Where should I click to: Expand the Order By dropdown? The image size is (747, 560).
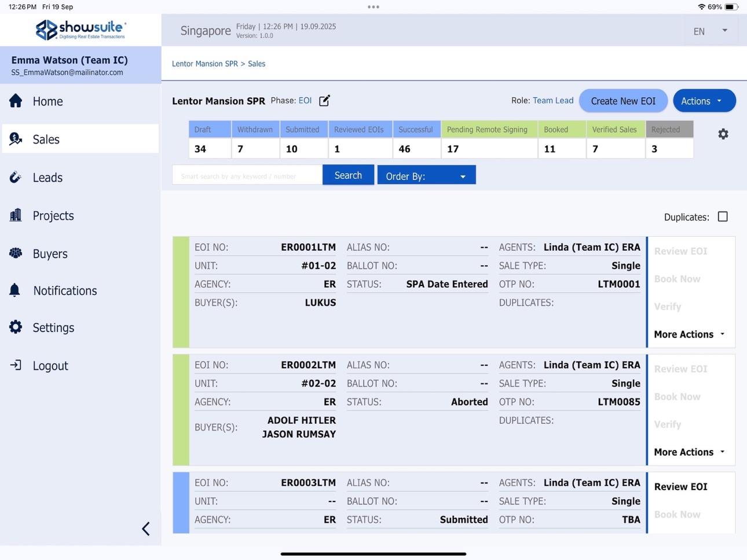click(x=426, y=175)
